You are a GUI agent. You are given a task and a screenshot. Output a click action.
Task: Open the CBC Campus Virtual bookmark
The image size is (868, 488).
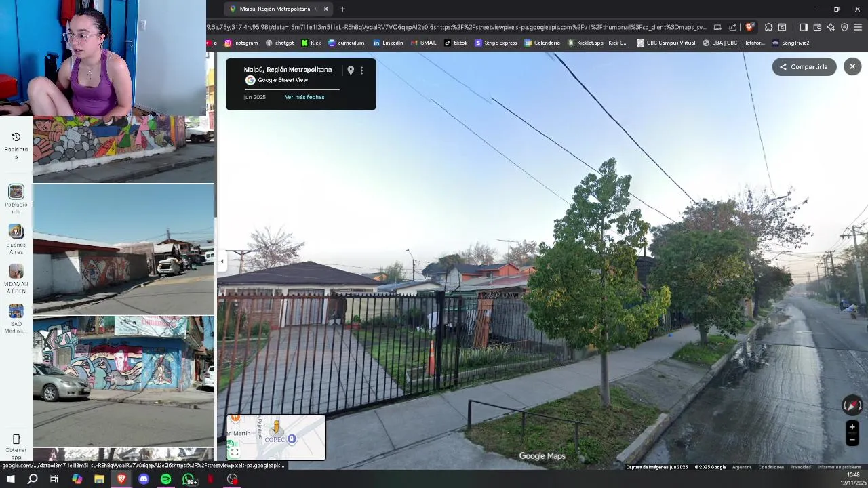coord(666,43)
